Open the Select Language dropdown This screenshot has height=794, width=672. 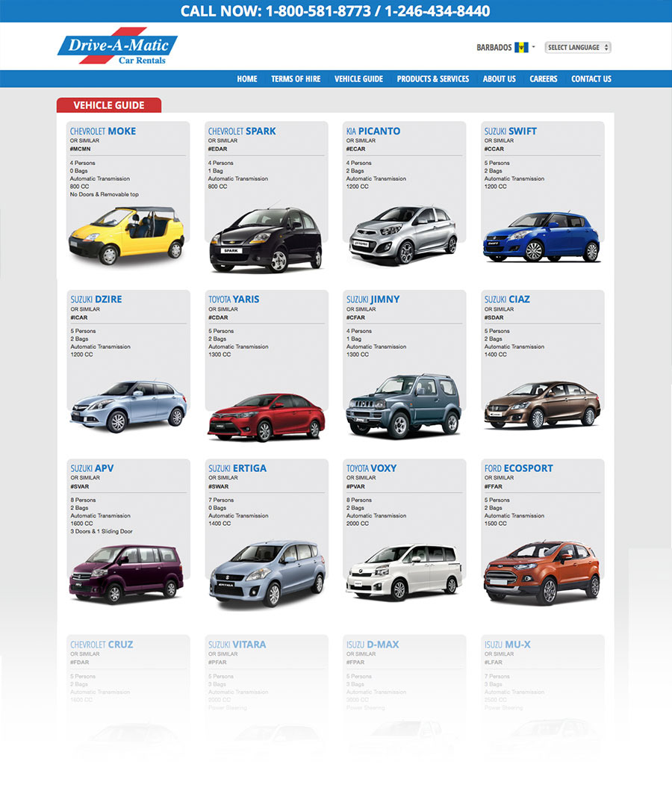tap(578, 47)
